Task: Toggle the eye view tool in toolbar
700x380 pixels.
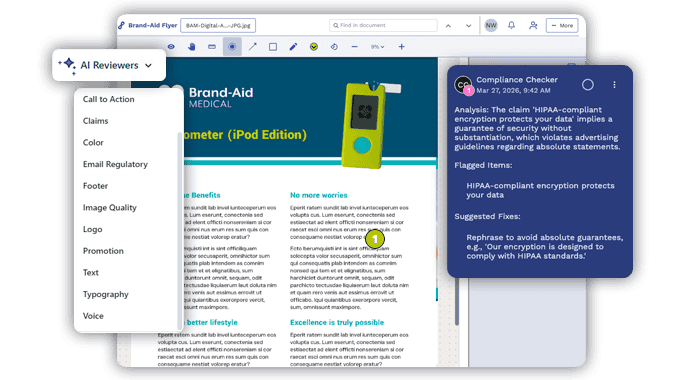Action: (x=171, y=46)
